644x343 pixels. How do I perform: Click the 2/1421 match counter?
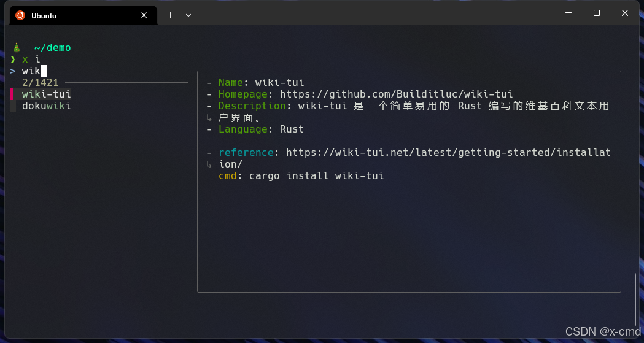click(41, 82)
